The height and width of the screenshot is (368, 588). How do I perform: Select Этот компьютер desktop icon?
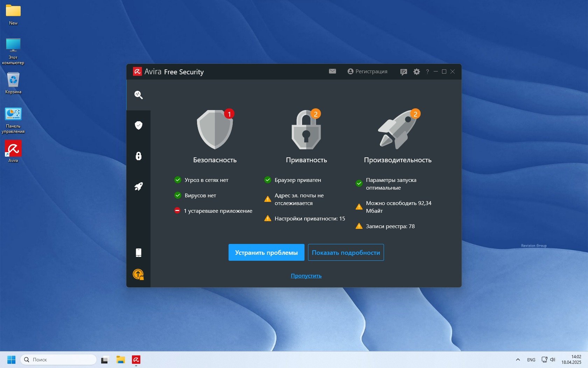click(13, 52)
